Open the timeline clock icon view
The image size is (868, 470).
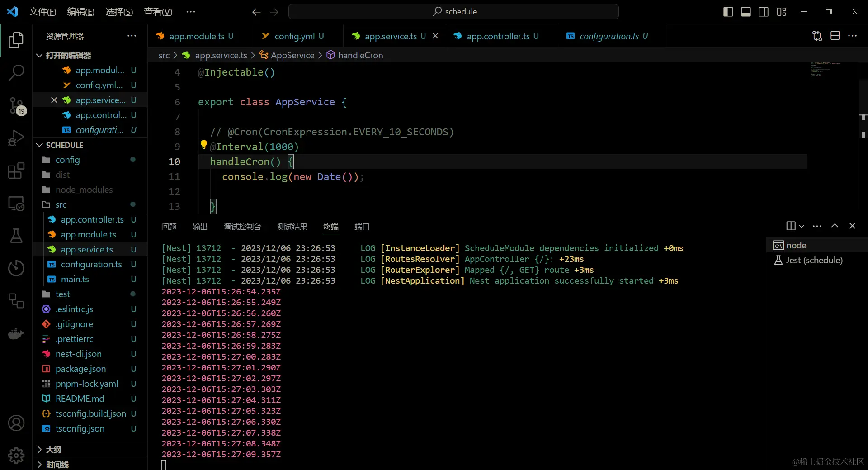[x=16, y=268]
